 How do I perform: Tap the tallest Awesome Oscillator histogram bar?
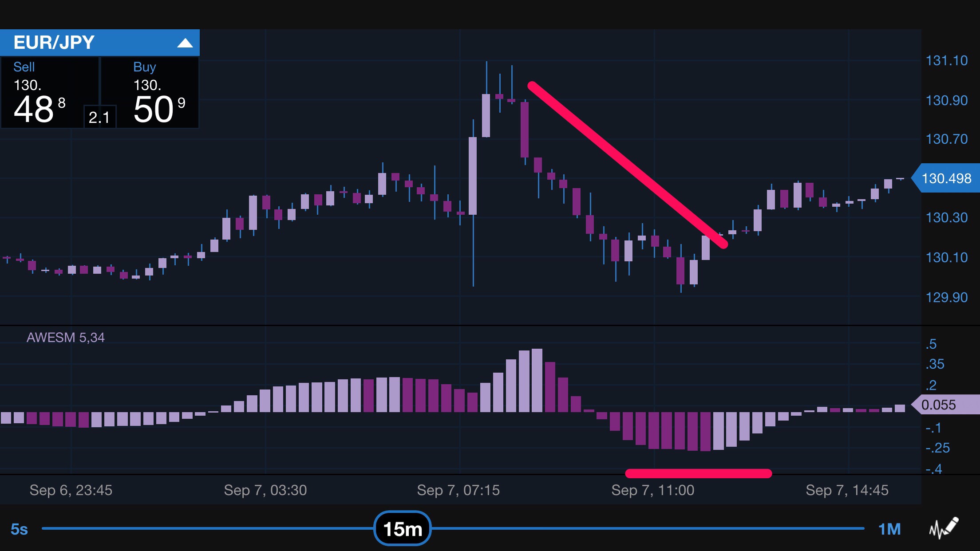coord(537,380)
